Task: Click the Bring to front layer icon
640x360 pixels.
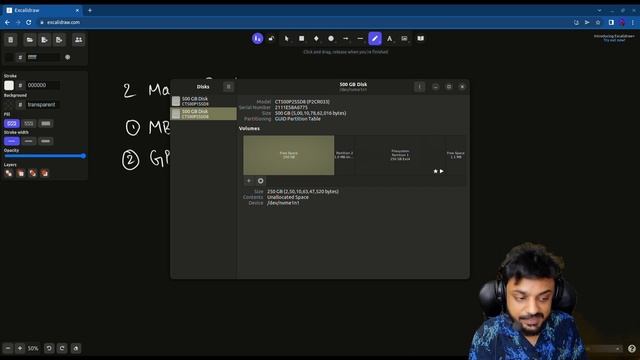Action: pos(44,173)
